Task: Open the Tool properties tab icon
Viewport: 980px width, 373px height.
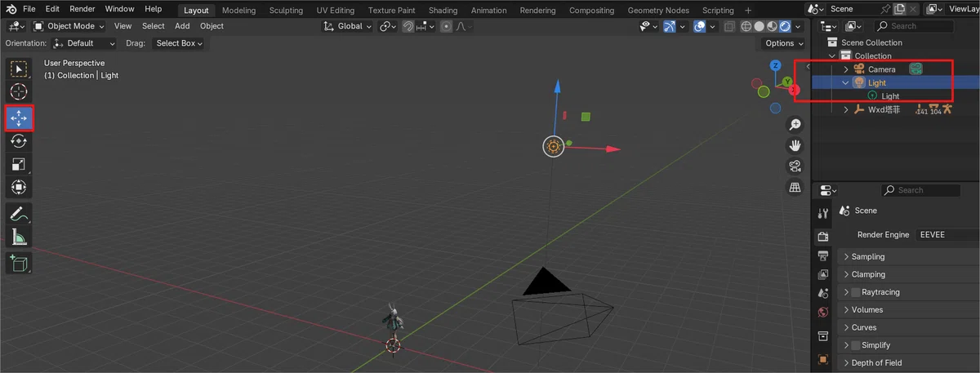Action: tap(823, 213)
